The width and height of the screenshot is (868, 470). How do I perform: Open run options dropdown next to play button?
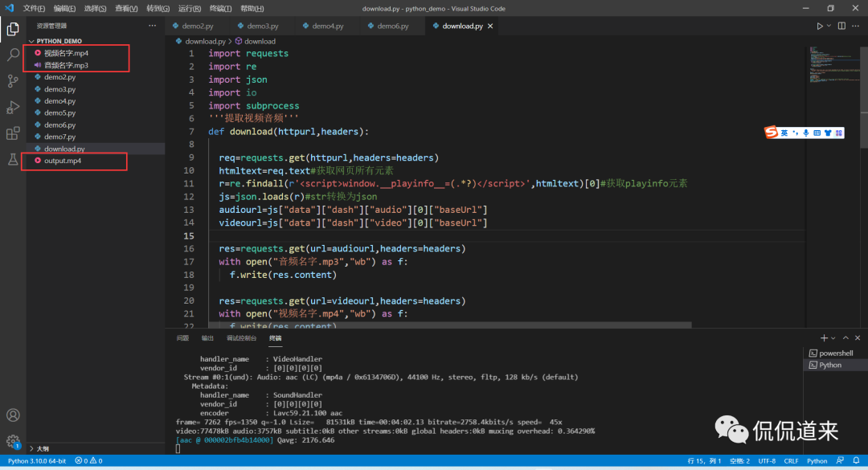829,26
